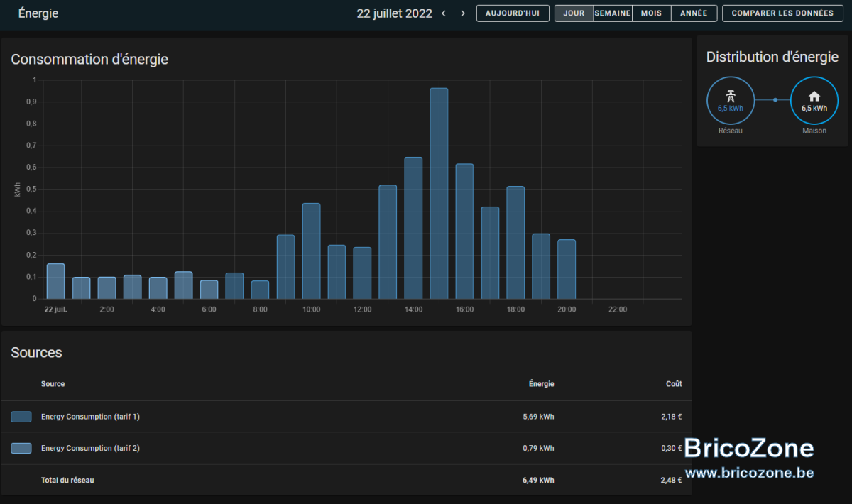Click the first bar at 22 juil.
Image resolution: width=852 pixels, height=504 pixels.
[55, 281]
